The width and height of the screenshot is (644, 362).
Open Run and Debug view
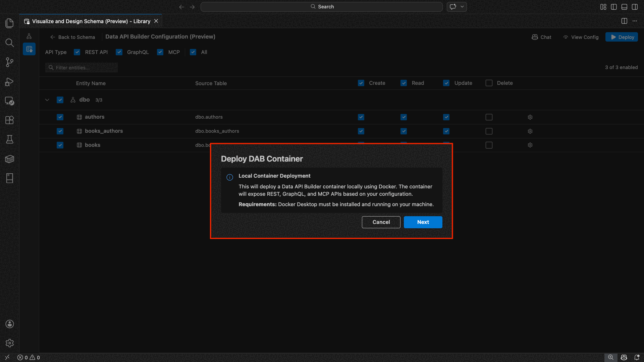pyautogui.click(x=9, y=82)
